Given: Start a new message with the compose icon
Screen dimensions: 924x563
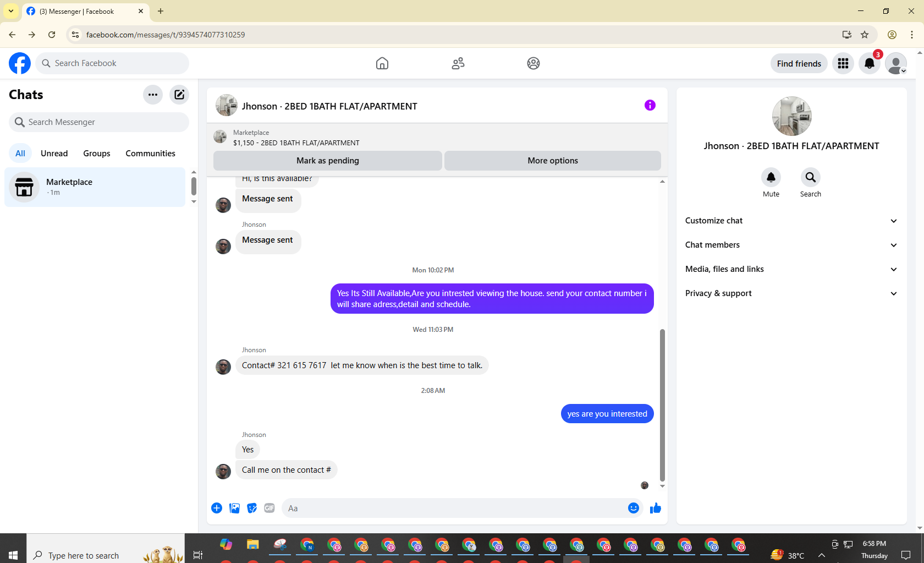Looking at the screenshot, I should tap(179, 95).
